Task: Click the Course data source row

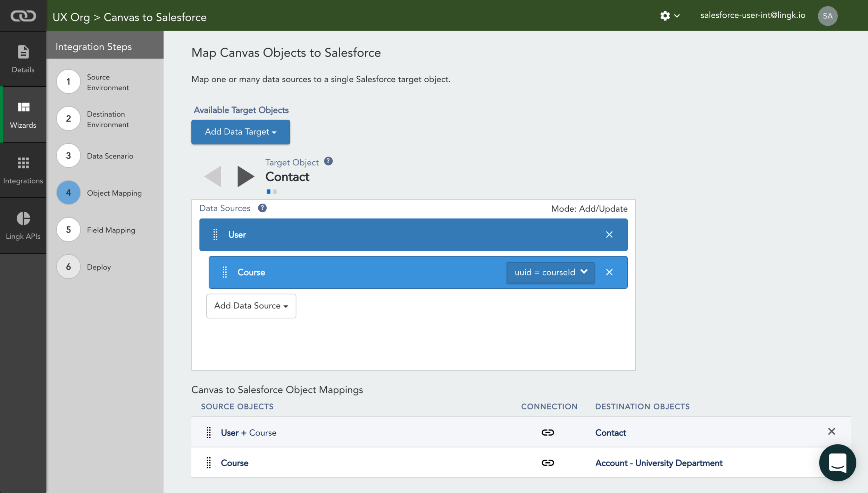Action: pos(418,272)
